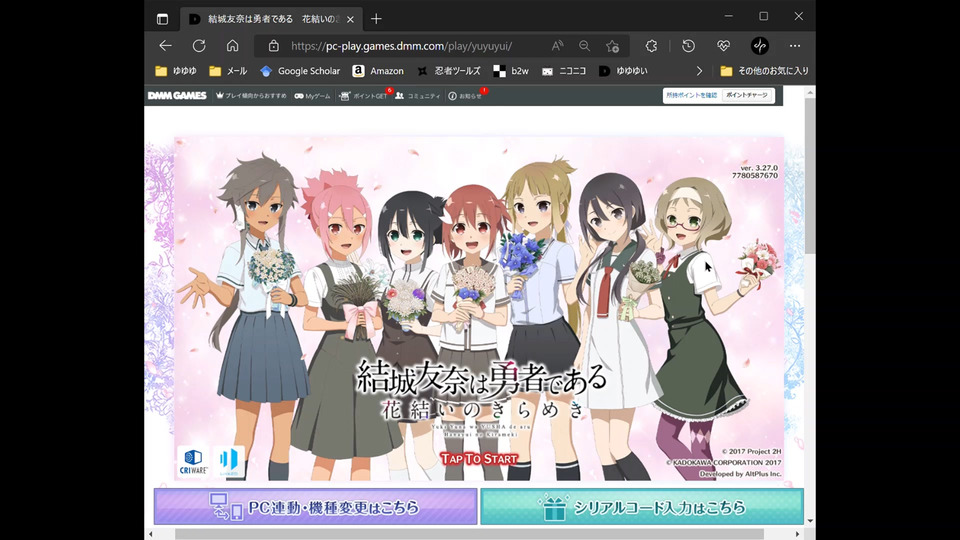Click scroll left arrow at bottom
Viewport: 960px width, 540px height.
[151, 534]
